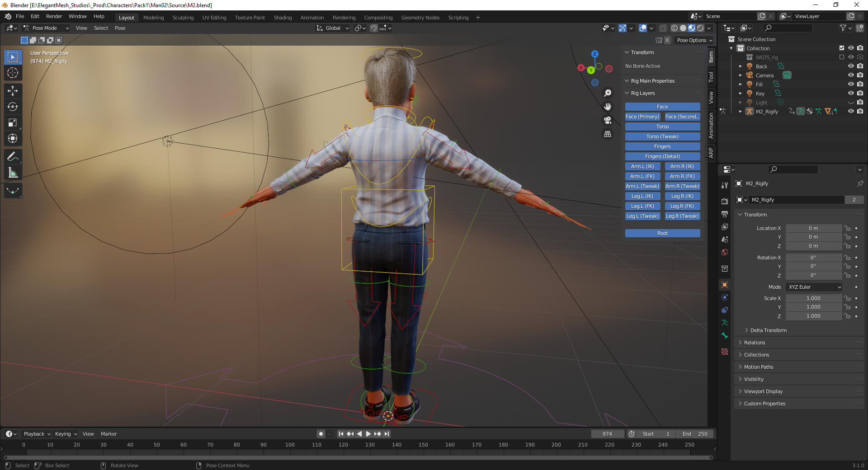
Task: Open the XYZ Euler rotation mode dropdown
Action: click(814, 287)
